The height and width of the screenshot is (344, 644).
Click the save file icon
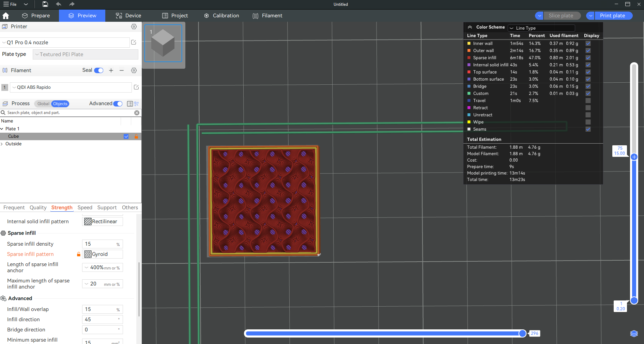pos(45,4)
